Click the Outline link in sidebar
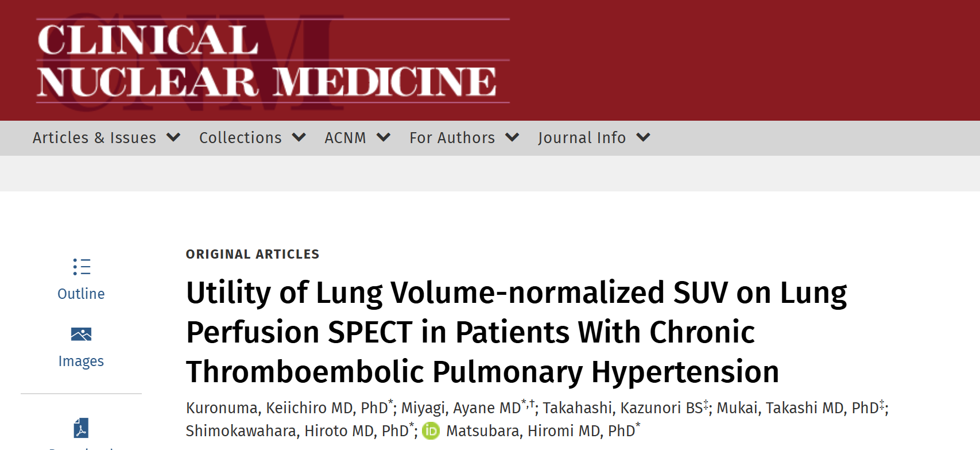Viewport: 980px width, 450px height. pyautogui.click(x=81, y=294)
